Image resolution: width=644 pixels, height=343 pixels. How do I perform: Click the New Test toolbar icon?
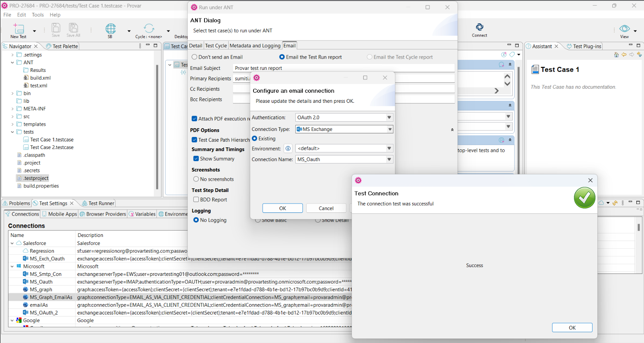[x=18, y=29]
